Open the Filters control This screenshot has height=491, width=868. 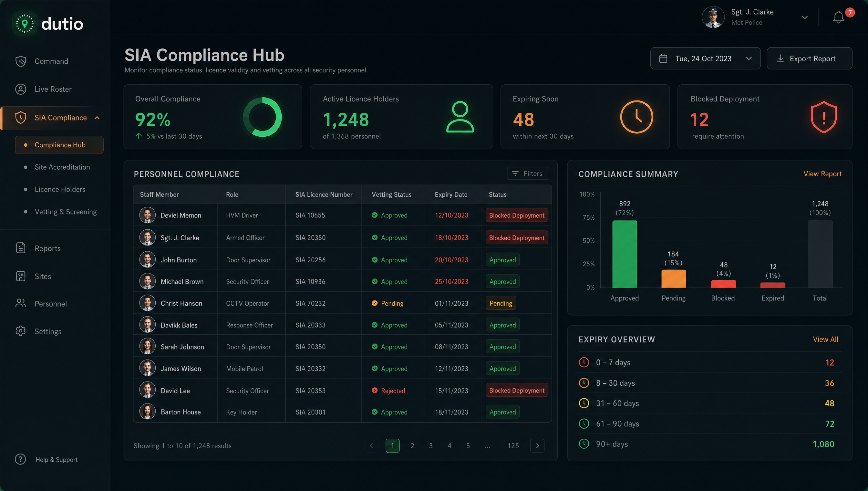tap(528, 173)
